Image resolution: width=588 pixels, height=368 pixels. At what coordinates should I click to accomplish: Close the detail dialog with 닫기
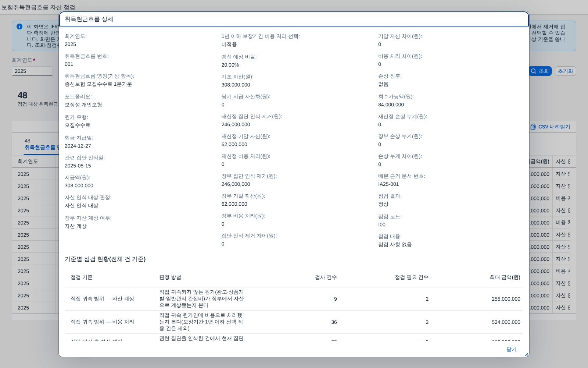[x=511, y=349]
